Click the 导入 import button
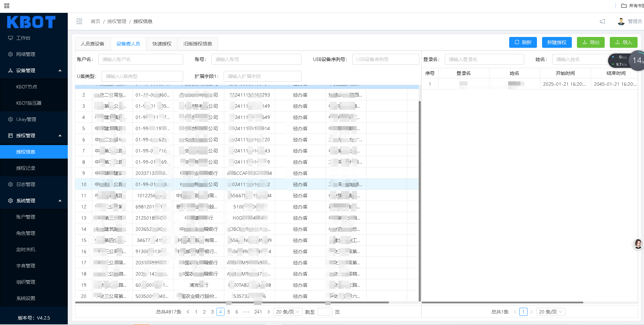This screenshot has width=644, height=325. point(623,42)
